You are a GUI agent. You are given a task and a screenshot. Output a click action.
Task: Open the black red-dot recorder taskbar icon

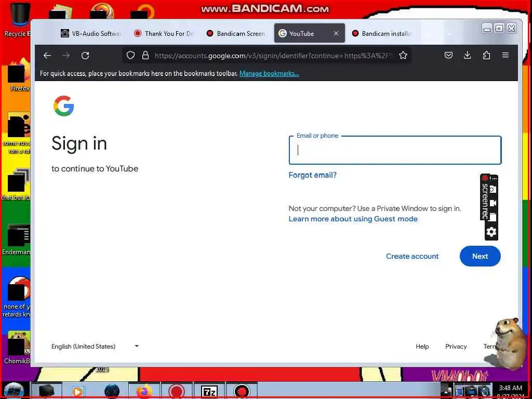pos(242,391)
